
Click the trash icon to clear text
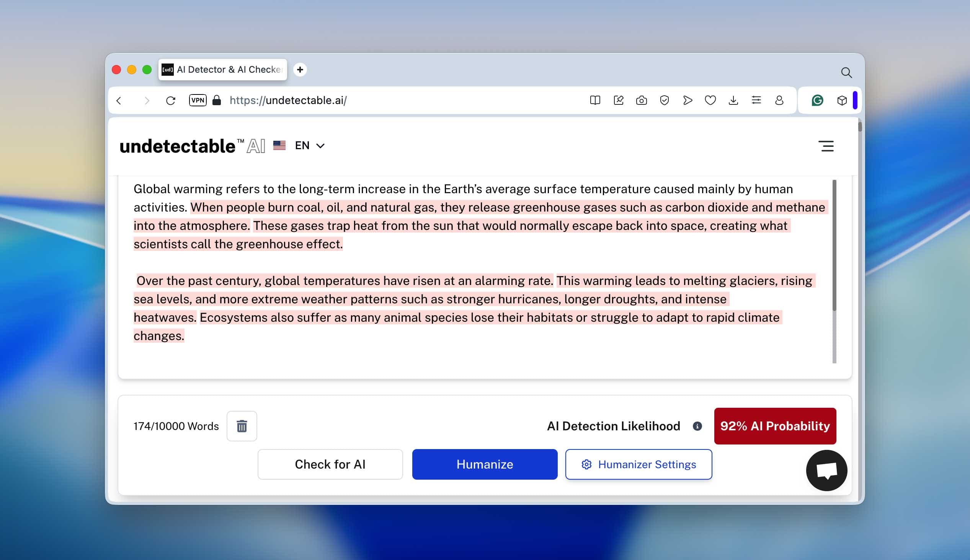click(242, 426)
